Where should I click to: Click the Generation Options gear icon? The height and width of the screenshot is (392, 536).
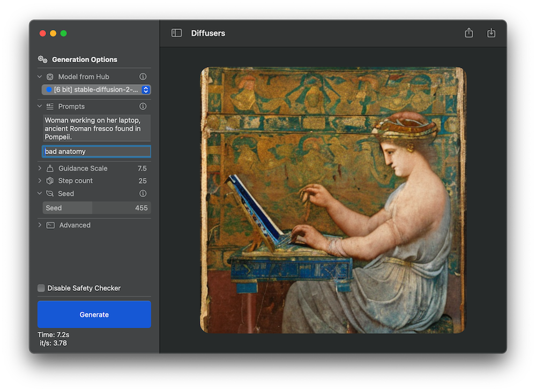42,59
